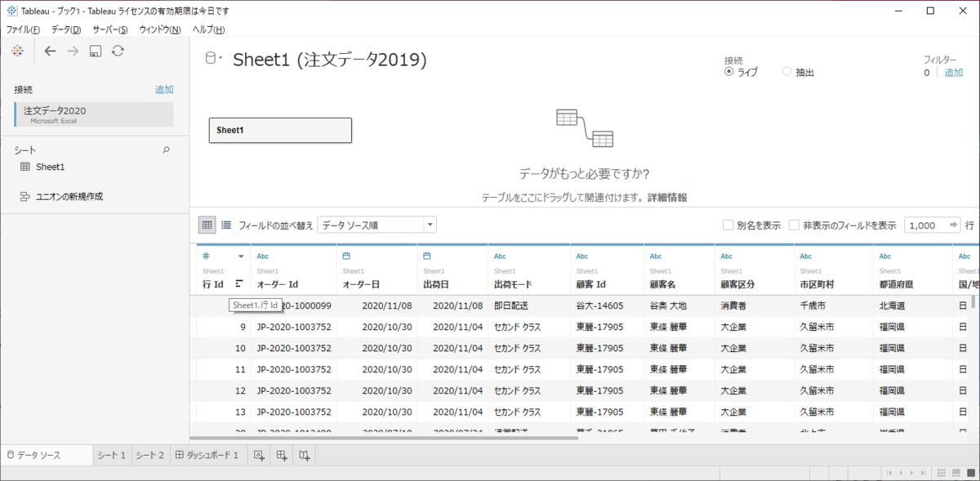Select the Sheet1 table box on the canvas
This screenshot has width=980, height=481.
click(x=280, y=131)
